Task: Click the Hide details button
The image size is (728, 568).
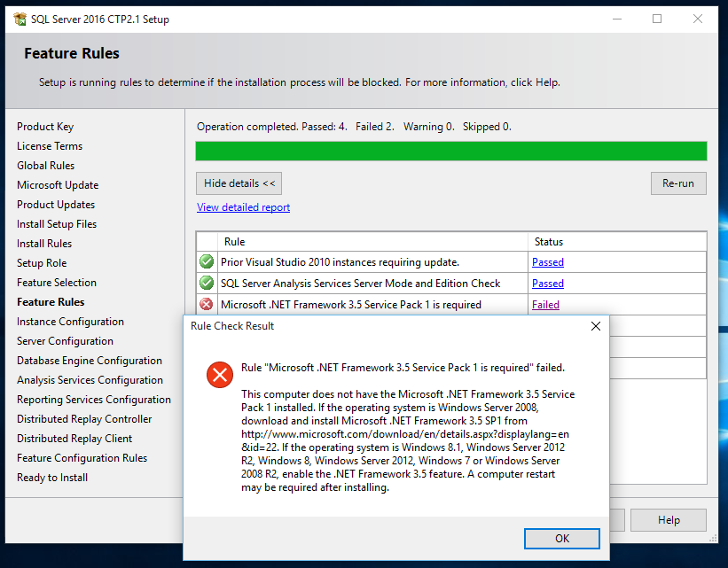Action: click(239, 183)
